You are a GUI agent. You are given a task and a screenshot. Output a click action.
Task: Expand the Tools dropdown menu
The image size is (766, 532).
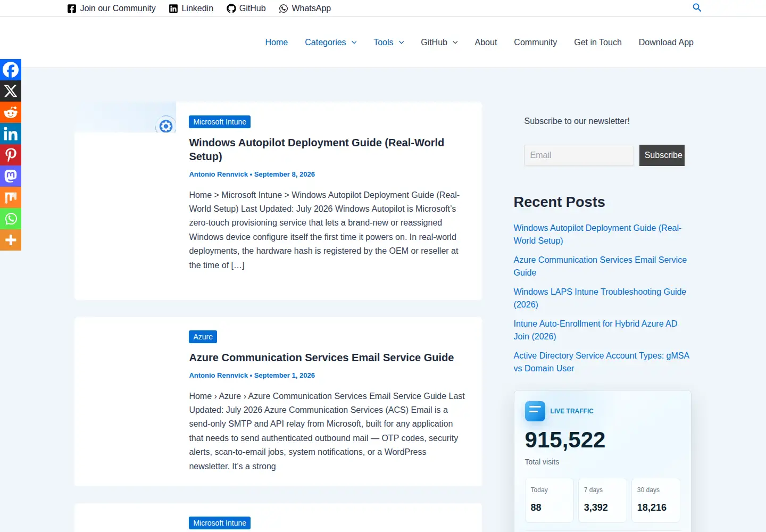pos(388,42)
